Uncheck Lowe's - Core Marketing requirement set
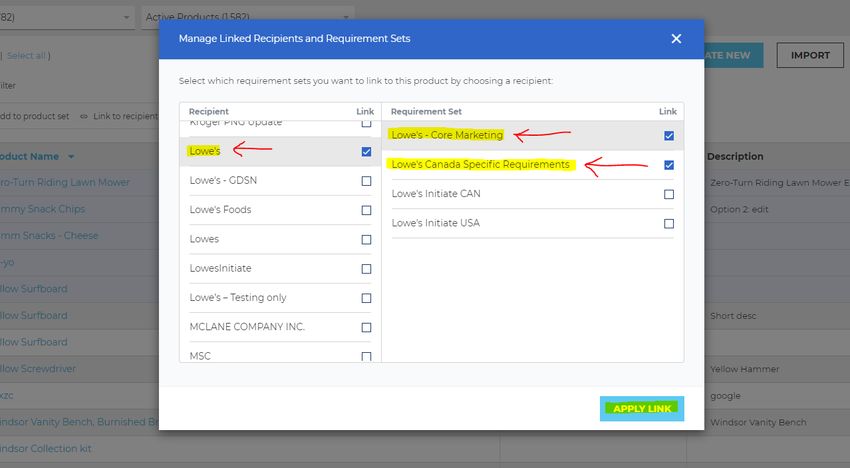The height and width of the screenshot is (468, 850). [x=669, y=136]
